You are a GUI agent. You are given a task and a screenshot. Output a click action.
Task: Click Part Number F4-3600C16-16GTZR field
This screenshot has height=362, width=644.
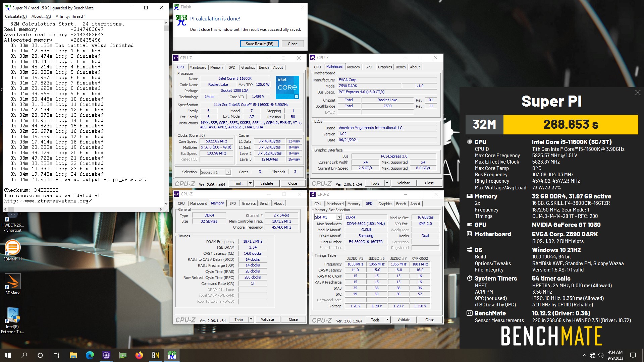pyautogui.click(x=366, y=242)
